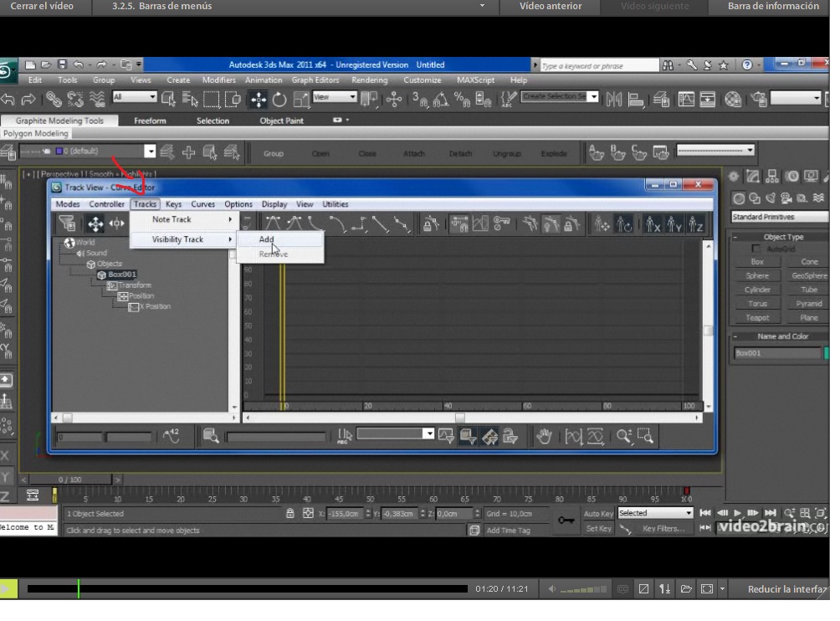Open the Curves menu in Track View

coord(202,204)
